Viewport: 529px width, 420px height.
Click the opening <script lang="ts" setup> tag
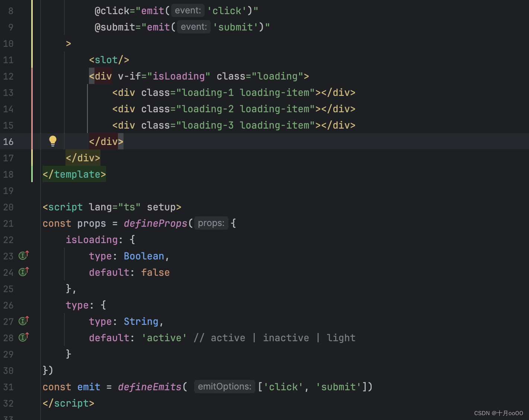pyautogui.click(x=112, y=207)
